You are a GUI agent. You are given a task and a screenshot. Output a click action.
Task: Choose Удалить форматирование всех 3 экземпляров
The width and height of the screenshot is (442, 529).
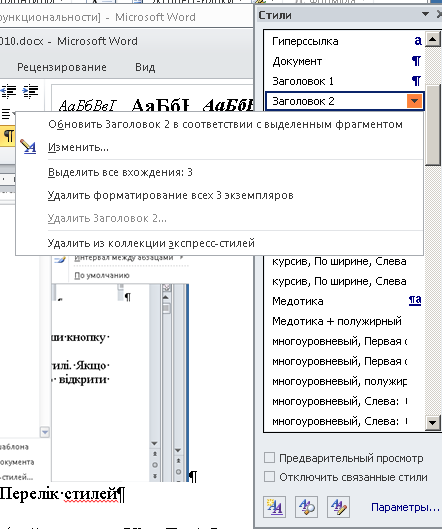[170, 195]
